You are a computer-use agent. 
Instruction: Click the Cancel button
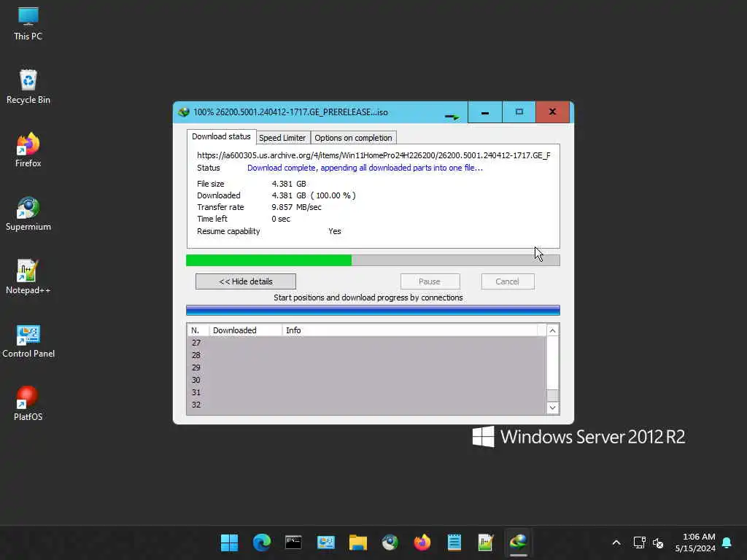508,281
